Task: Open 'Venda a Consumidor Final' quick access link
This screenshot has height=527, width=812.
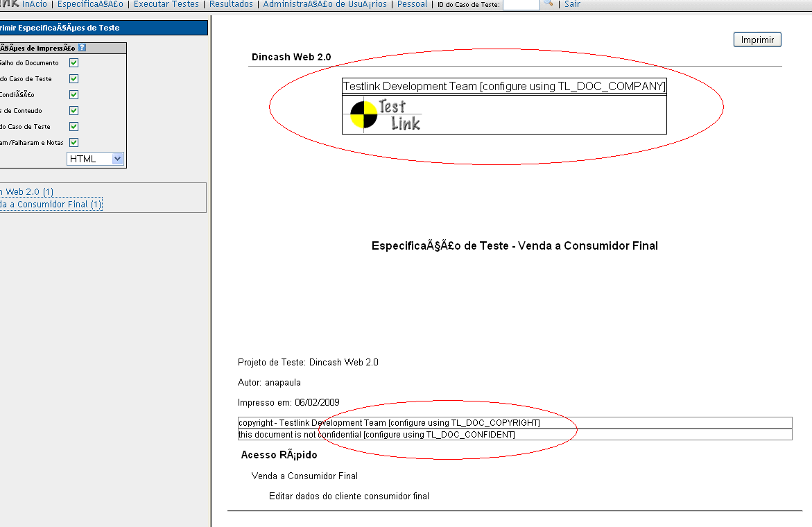Action: [304, 476]
